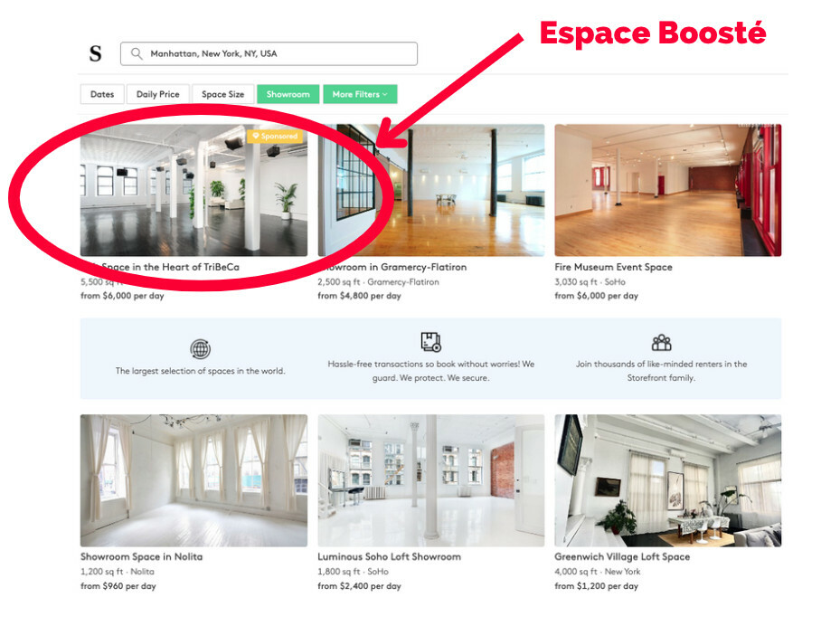Screen dimensions: 840x626
Task: Click the Manhattan location search field
Action: coord(269,53)
